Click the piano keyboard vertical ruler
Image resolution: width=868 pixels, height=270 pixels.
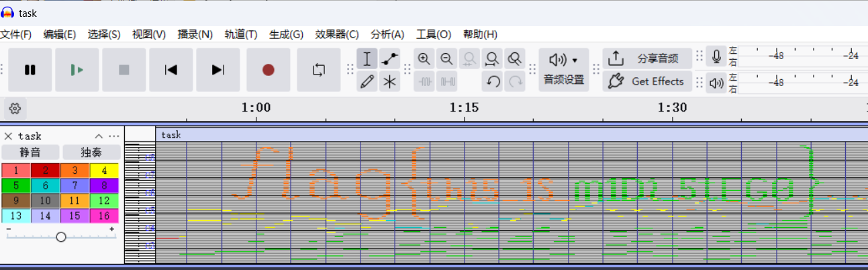pos(140,203)
